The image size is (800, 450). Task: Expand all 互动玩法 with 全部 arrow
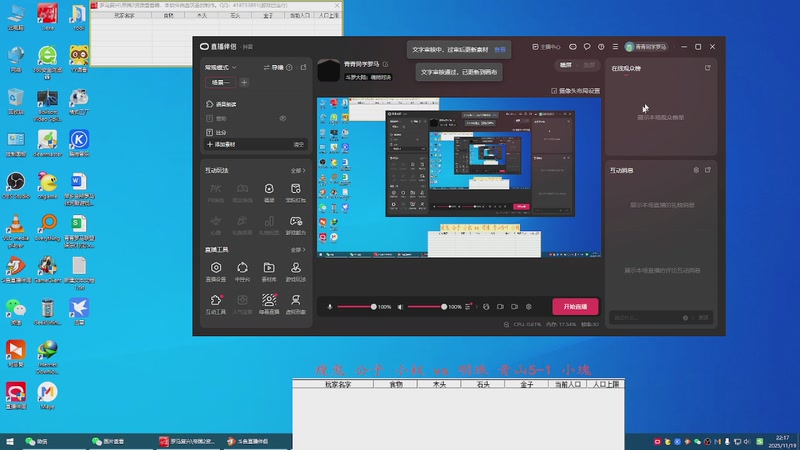pyautogui.click(x=298, y=170)
